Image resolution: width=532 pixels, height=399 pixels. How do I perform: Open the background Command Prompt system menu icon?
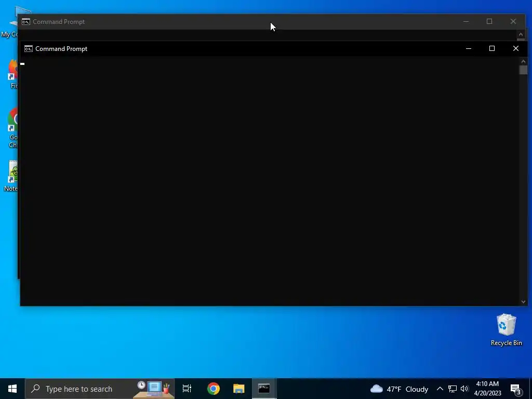(26, 22)
